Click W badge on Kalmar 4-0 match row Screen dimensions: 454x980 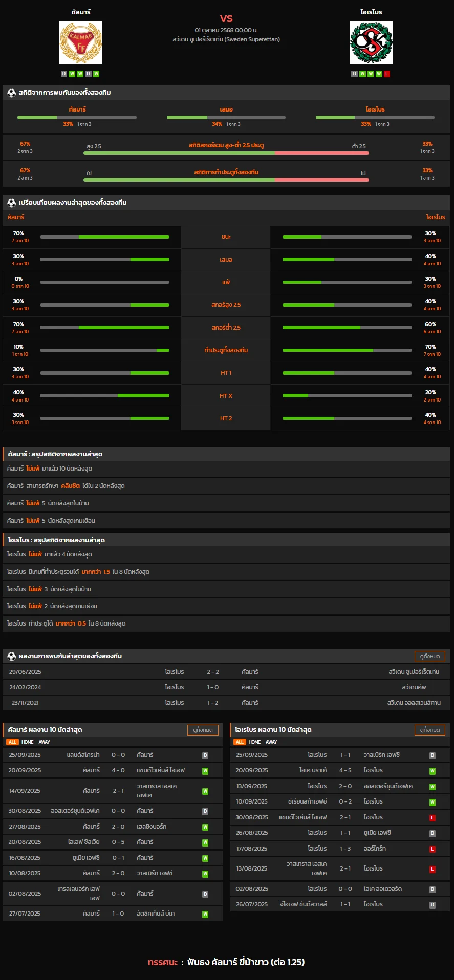205,771
